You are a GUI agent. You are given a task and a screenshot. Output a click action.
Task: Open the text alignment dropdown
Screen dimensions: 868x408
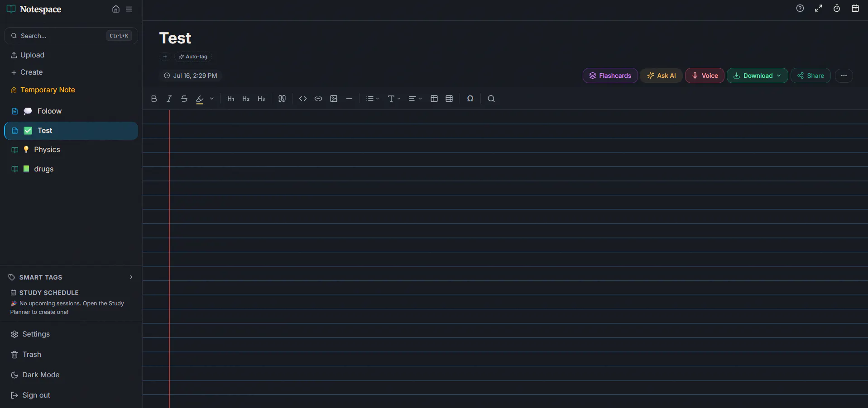[415, 99]
